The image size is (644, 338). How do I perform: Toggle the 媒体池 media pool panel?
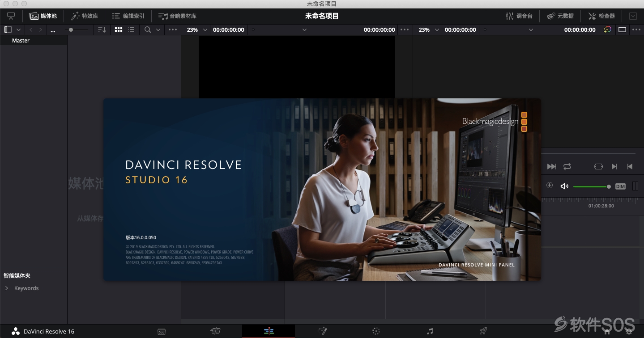click(x=43, y=16)
